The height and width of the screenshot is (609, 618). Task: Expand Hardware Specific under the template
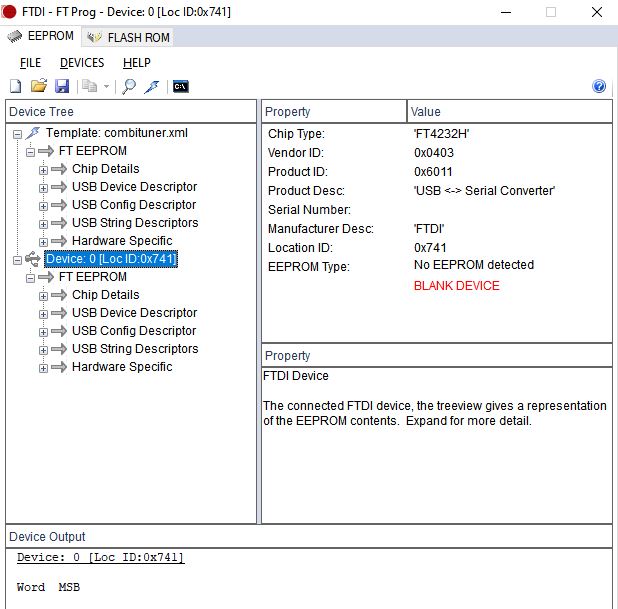[43, 242]
